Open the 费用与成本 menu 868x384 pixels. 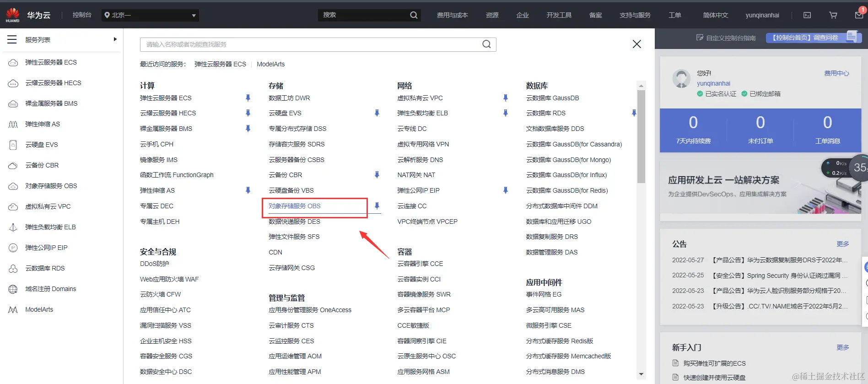coord(452,15)
